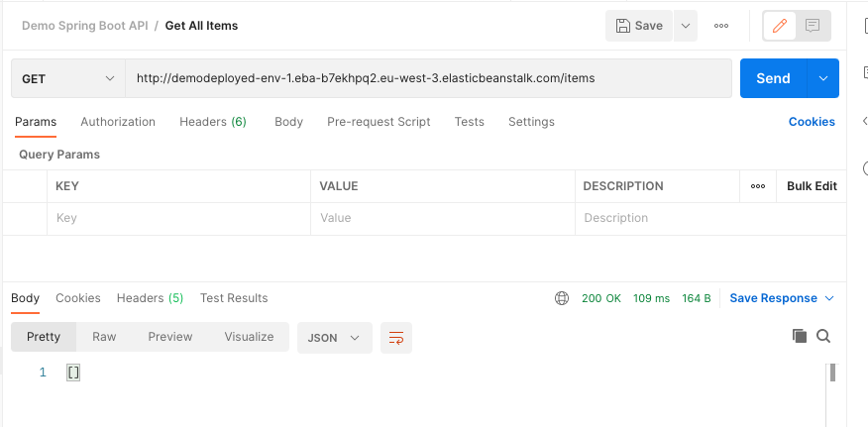868x427 pixels.
Task: Click the KEY column header
Action: point(67,186)
